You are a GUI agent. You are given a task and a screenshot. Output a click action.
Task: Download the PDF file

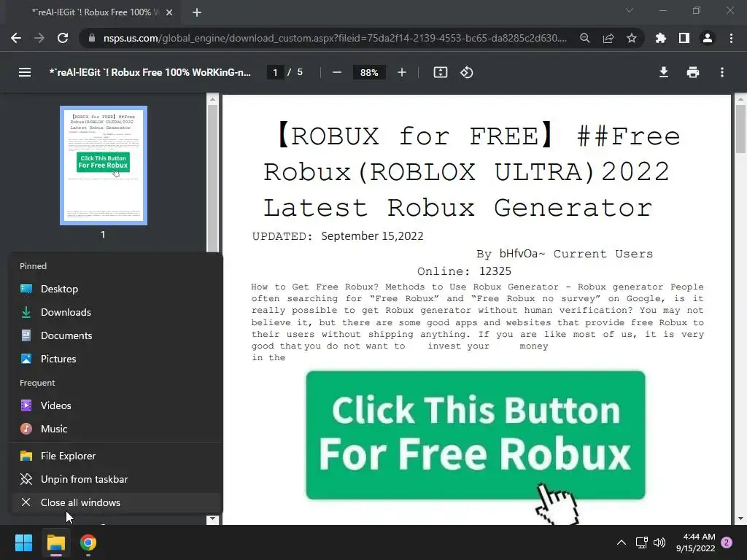[664, 72]
